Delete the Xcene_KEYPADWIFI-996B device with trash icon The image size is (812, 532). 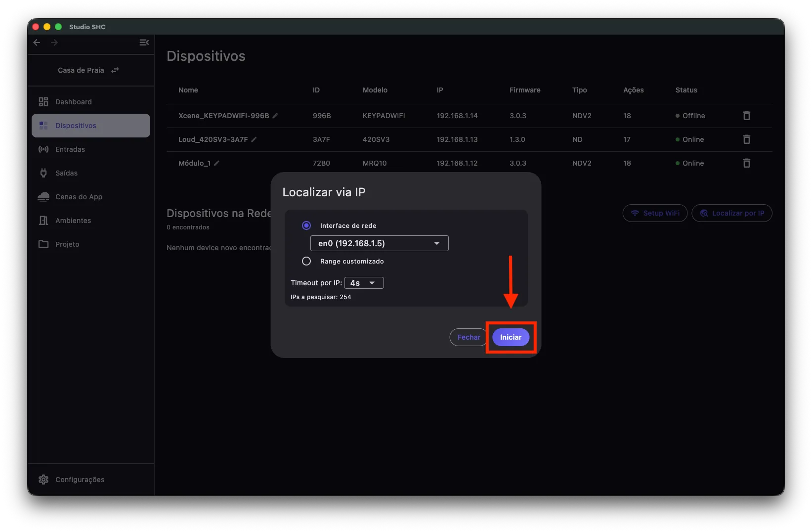(747, 116)
